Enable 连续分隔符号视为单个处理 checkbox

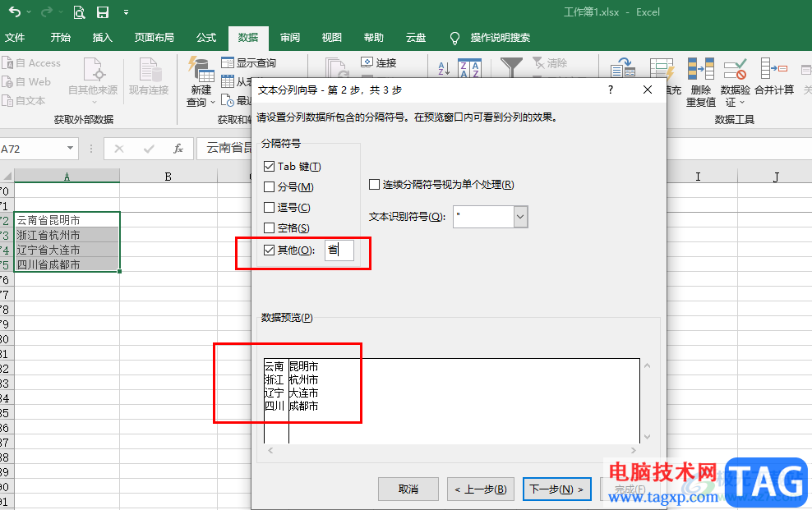(x=374, y=185)
